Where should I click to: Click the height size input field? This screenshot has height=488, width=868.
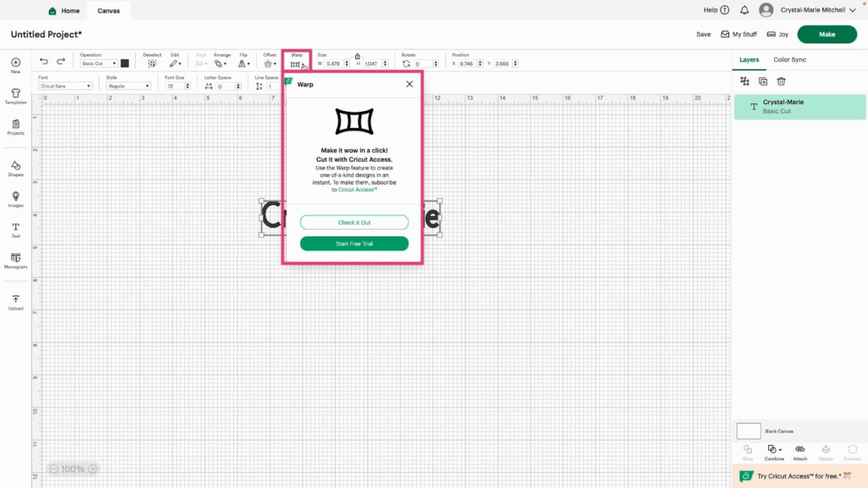point(372,64)
